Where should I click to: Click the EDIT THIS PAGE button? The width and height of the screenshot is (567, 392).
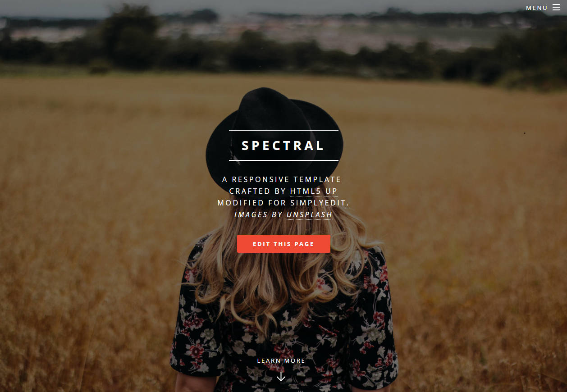pos(283,244)
